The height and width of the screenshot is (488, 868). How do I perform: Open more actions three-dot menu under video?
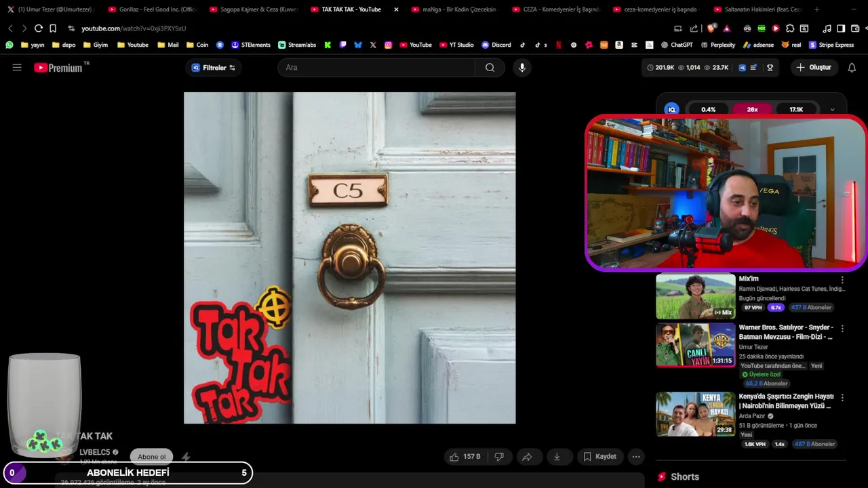(x=636, y=457)
